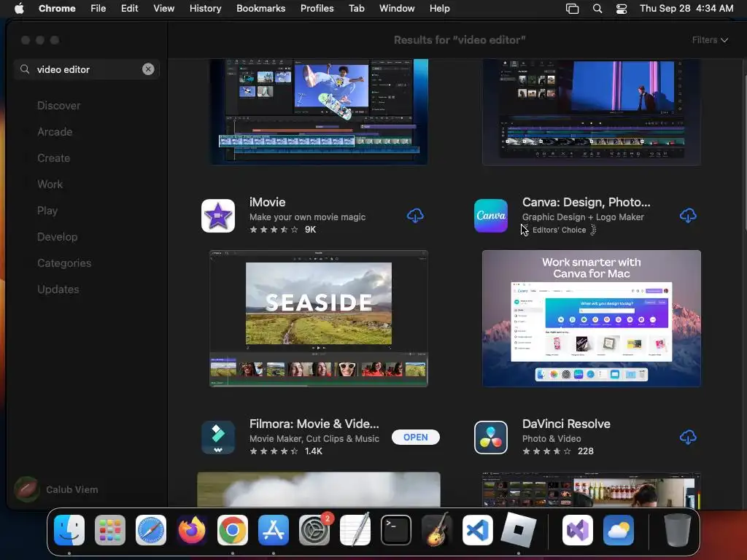Open the Trash in the Dock
747x560 pixels.
(x=677, y=530)
